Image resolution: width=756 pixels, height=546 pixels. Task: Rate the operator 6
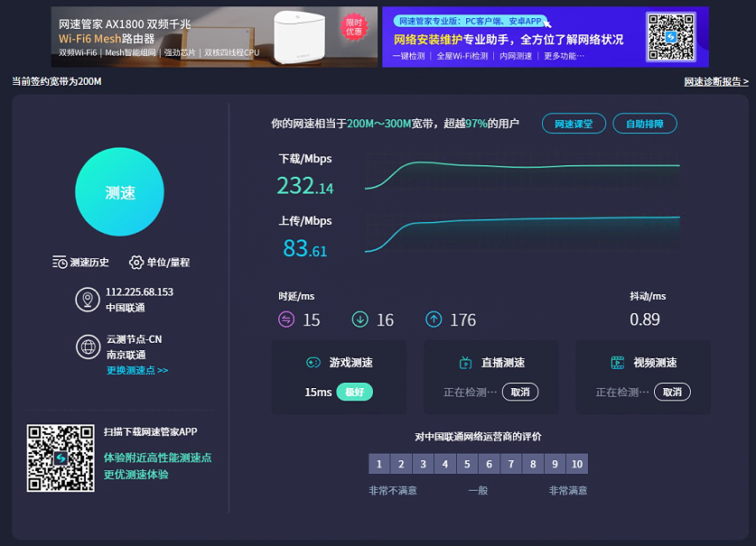489,464
